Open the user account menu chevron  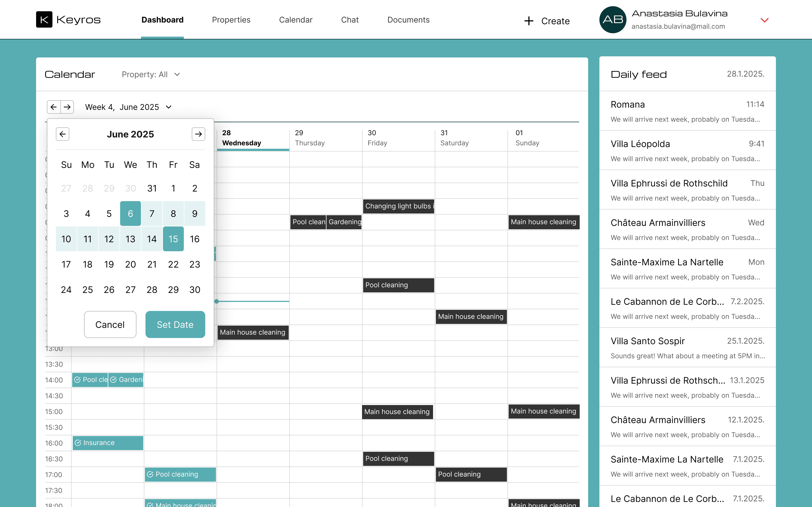764,20
